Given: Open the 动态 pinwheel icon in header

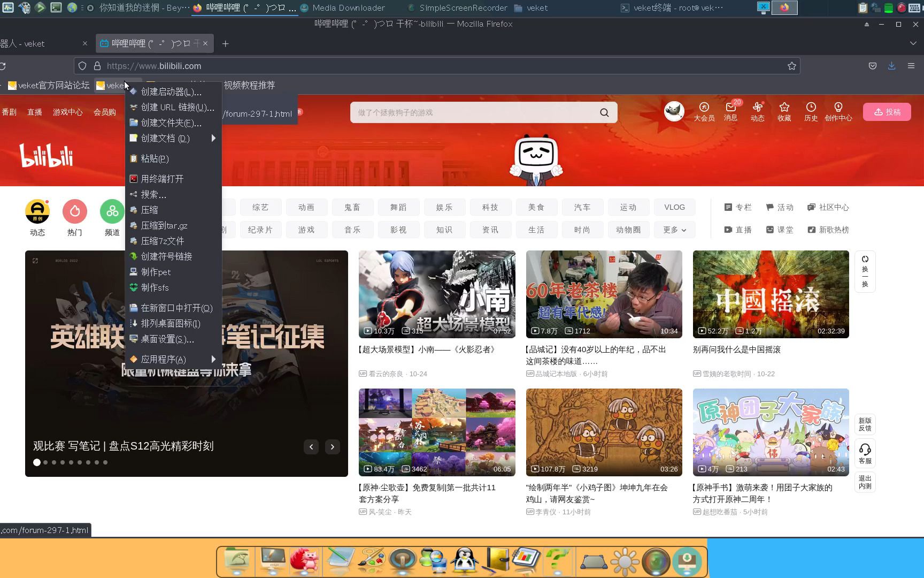Looking at the screenshot, I should pos(758,112).
